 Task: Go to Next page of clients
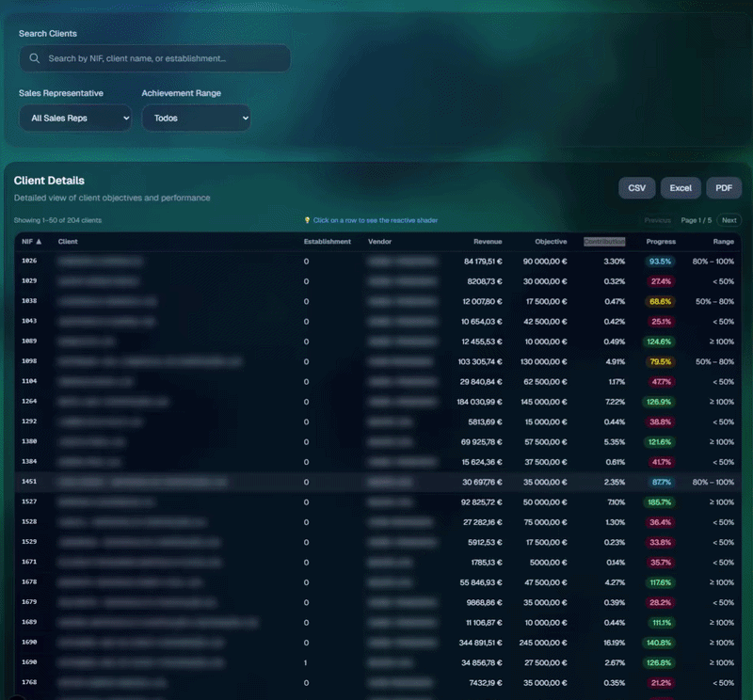coord(729,220)
